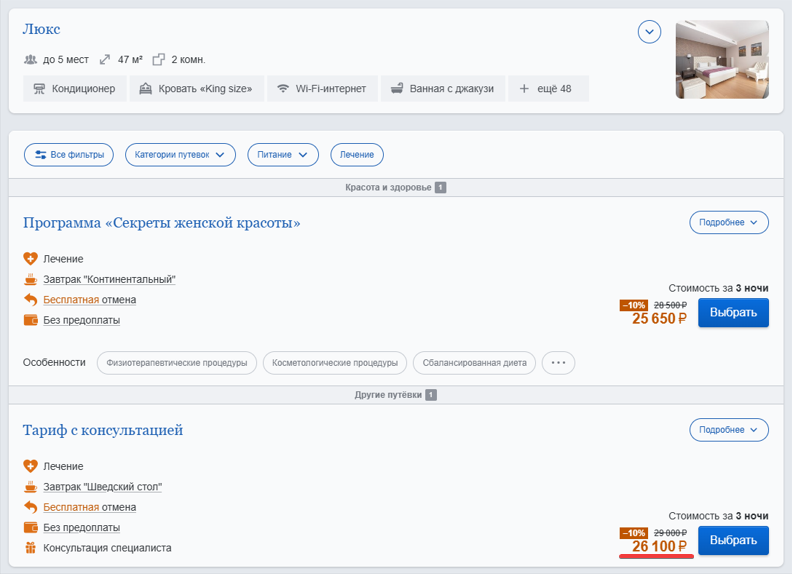Select Косметологические процедуры feature chip
This screenshot has height=574, width=792.
point(335,363)
